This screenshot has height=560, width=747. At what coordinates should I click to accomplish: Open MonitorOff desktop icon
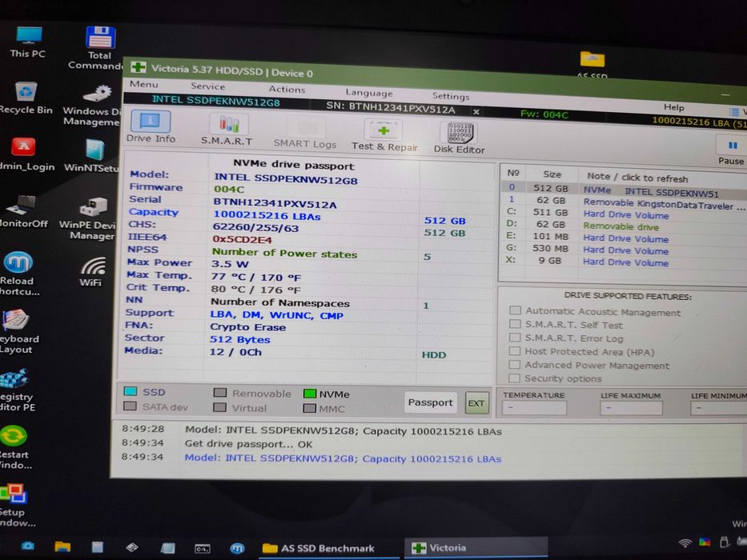[21, 205]
